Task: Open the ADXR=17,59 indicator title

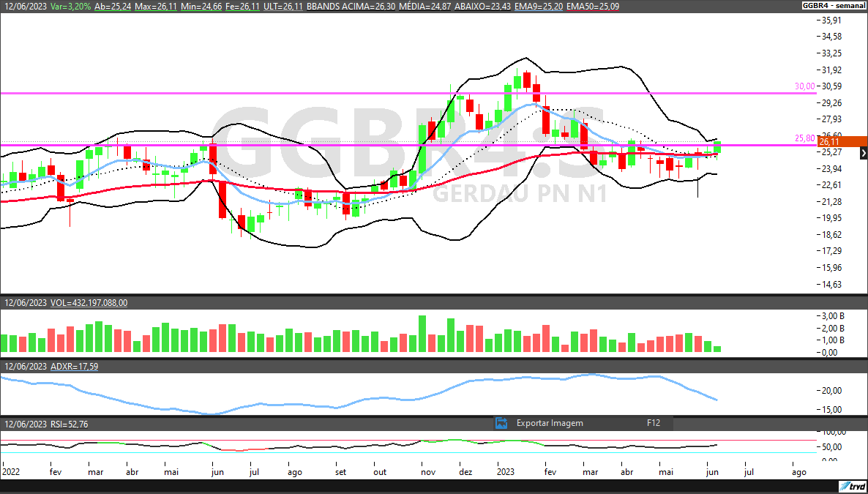Action: click(x=74, y=366)
